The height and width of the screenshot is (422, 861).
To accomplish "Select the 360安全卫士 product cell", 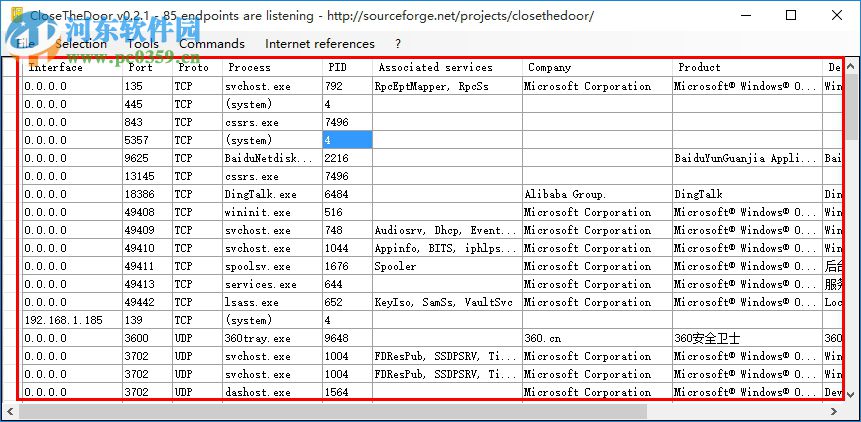I will coord(747,339).
